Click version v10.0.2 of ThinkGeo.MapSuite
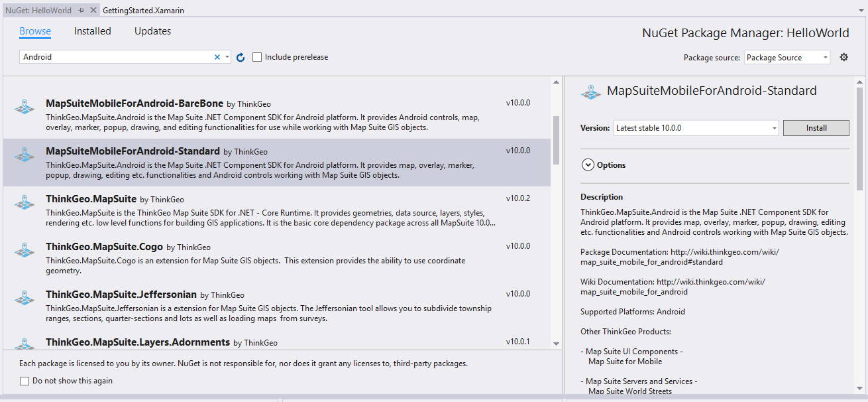868x402 pixels. pyautogui.click(x=518, y=198)
